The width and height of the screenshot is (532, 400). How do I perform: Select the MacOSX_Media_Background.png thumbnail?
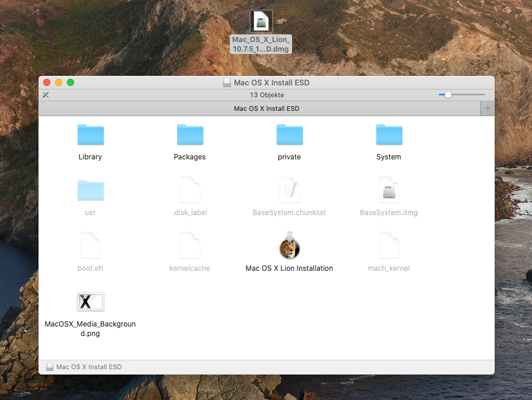coord(90,301)
